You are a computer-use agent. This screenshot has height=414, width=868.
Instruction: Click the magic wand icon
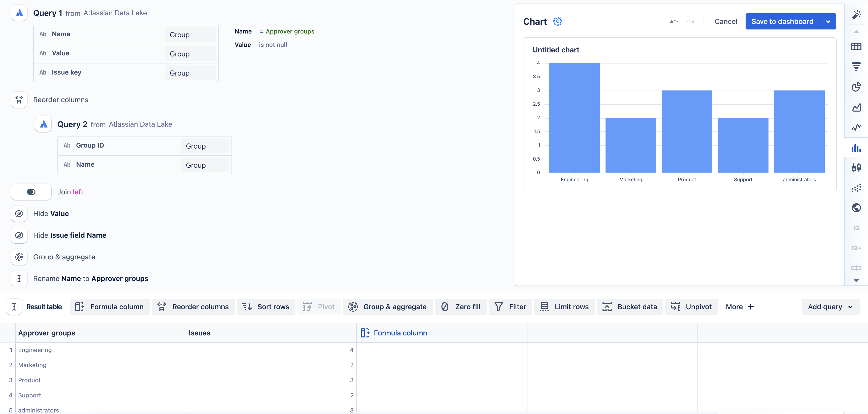click(x=856, y=15)
